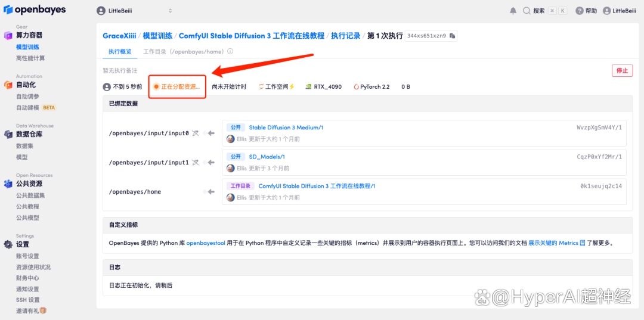This screenshot has height=320, width=644.
Task: Click 工作空间 workspace icon
Action: (x=261, y=87)
